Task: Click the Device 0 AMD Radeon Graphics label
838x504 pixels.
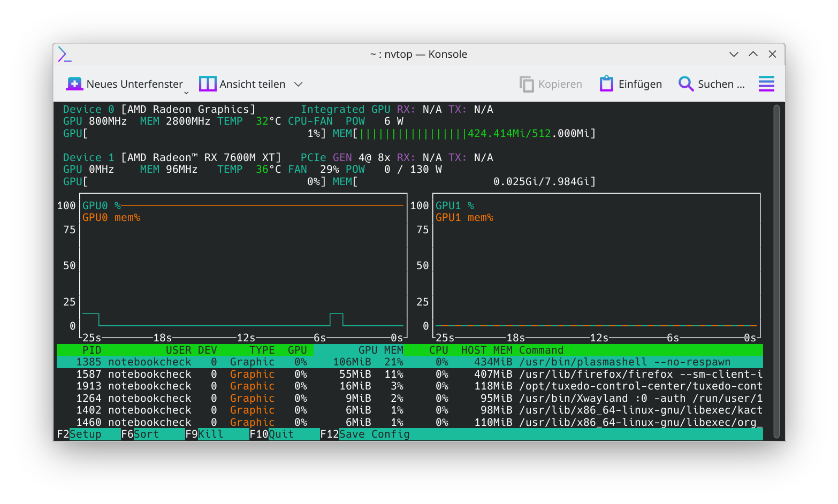Action: [159, 110]
